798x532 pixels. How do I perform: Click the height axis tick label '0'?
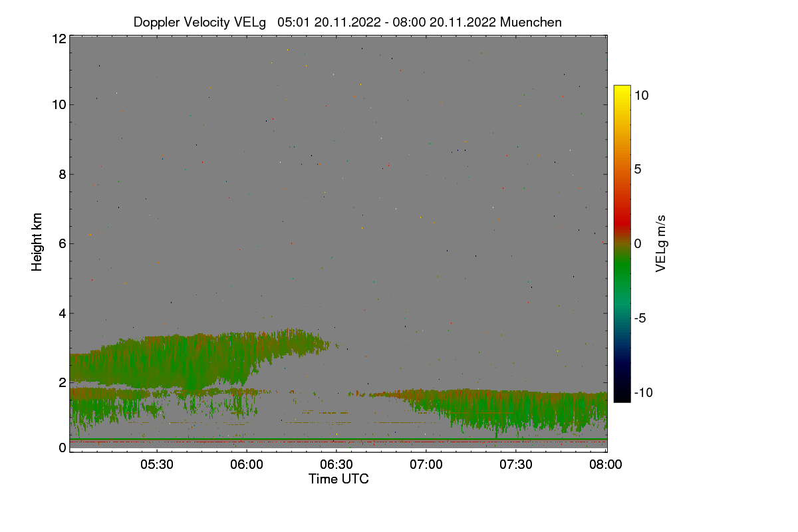62,448
